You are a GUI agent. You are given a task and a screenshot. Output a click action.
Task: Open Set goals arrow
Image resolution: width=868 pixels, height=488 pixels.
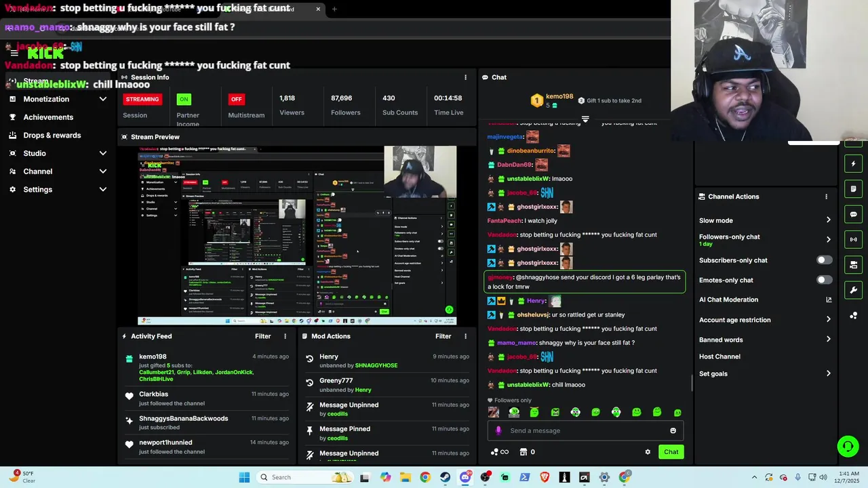click(x=828, y=373)
